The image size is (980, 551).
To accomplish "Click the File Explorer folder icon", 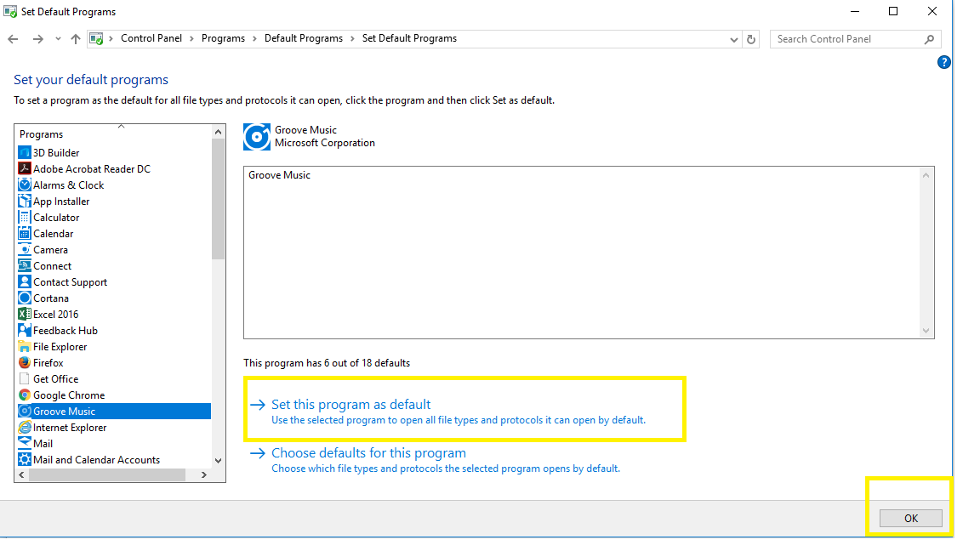I will (25, 347).
